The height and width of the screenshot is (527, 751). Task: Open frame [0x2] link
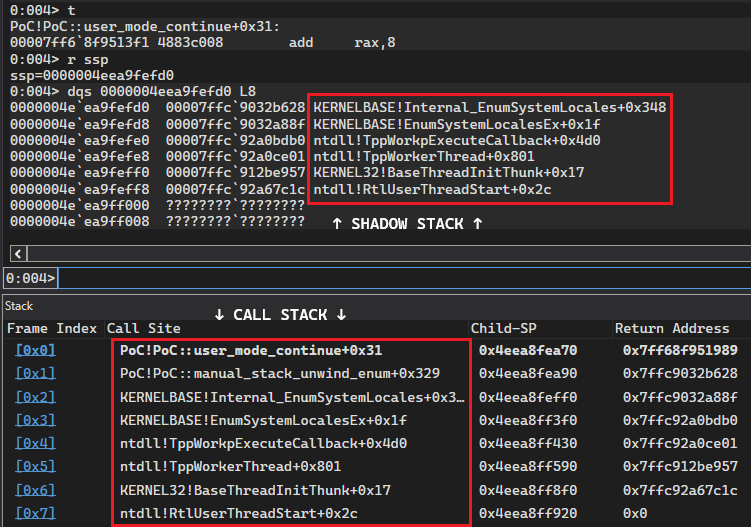pyautogui.click(x=35, y=397)
